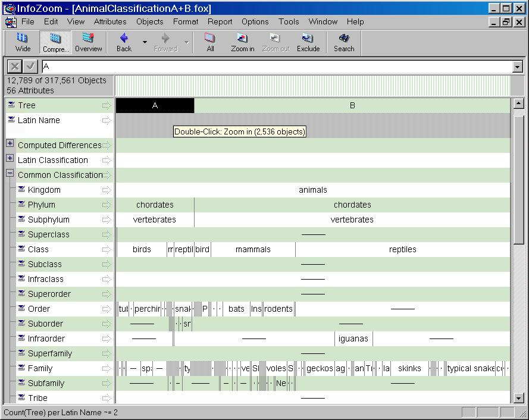Expand the Computed Differences group

point(10,143)
